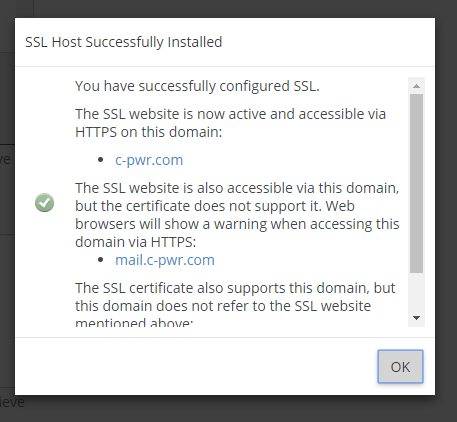
Task: Open the mail.c-pwr.com domain link
Action: (165, 260)
